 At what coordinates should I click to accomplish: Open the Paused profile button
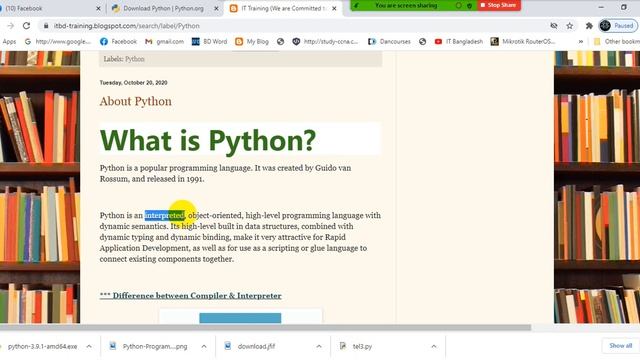point(618,26)
